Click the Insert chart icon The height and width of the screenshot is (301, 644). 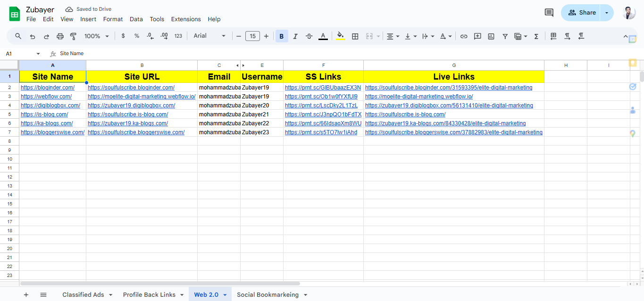point(491,36)
